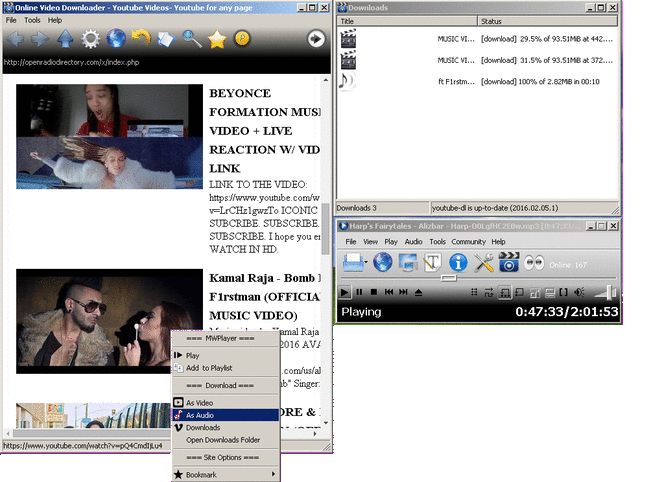
Task: Click the blue Up arrow toolbar icon
Action: 65,39
